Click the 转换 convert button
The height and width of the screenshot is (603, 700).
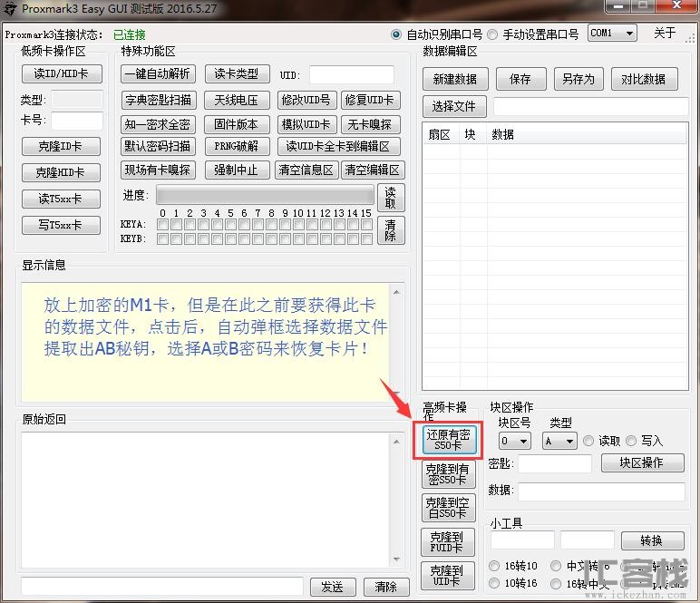pyautogui.click(x=652, y=540)
